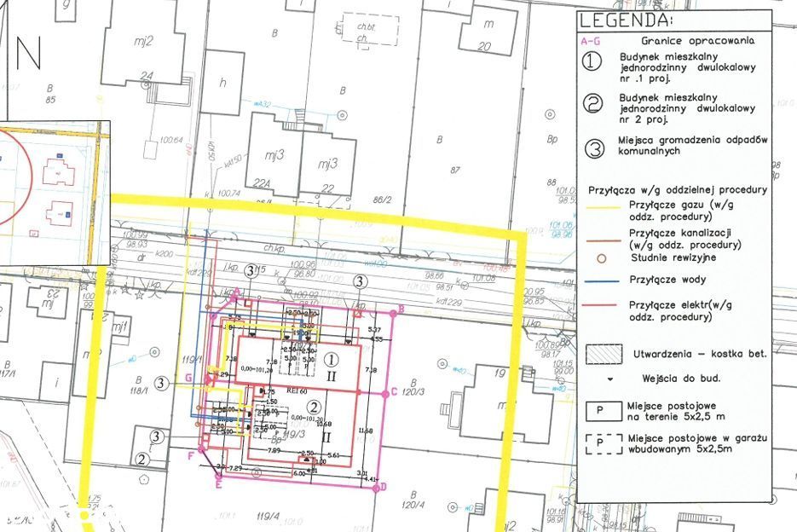
Task: Click the 119/4 parcel number
Action: tap(268, 517)
